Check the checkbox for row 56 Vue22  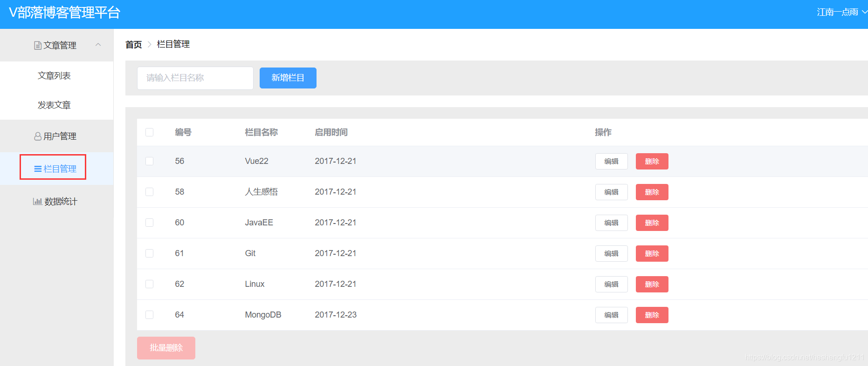click(149, 161)
